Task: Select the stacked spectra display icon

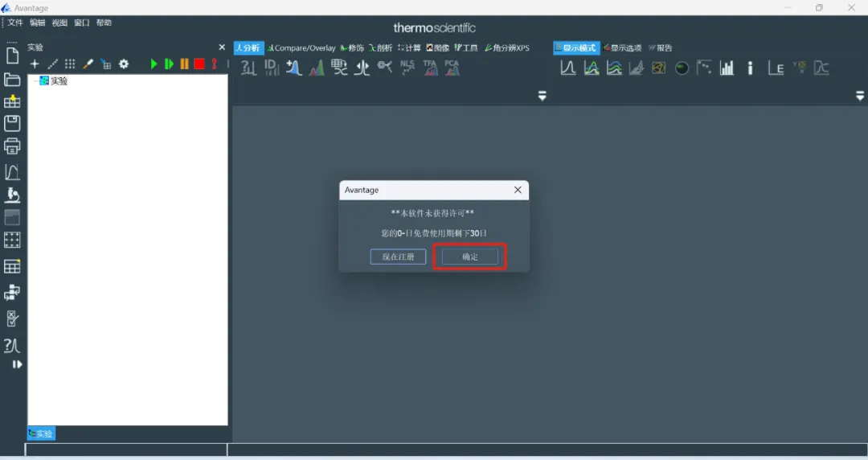Action: coord(614,68)
